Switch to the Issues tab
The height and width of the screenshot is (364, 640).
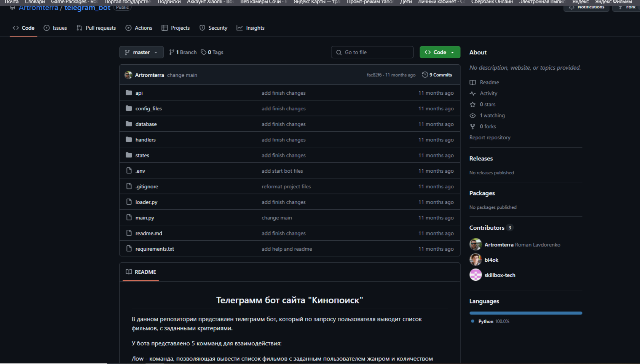[x=55, y=28]
